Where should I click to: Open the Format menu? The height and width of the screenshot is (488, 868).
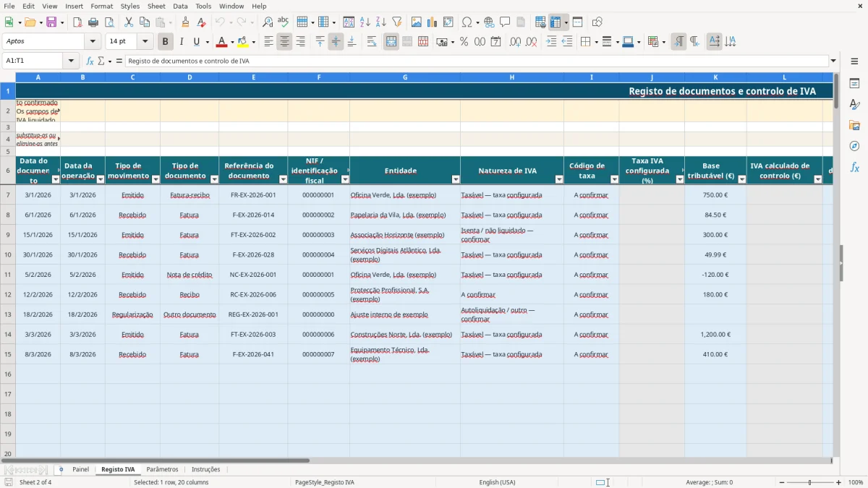(x=101, y=6)
